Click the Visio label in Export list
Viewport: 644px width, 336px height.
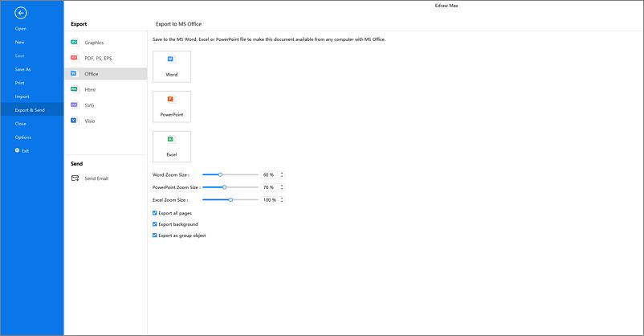click(90, 121)
